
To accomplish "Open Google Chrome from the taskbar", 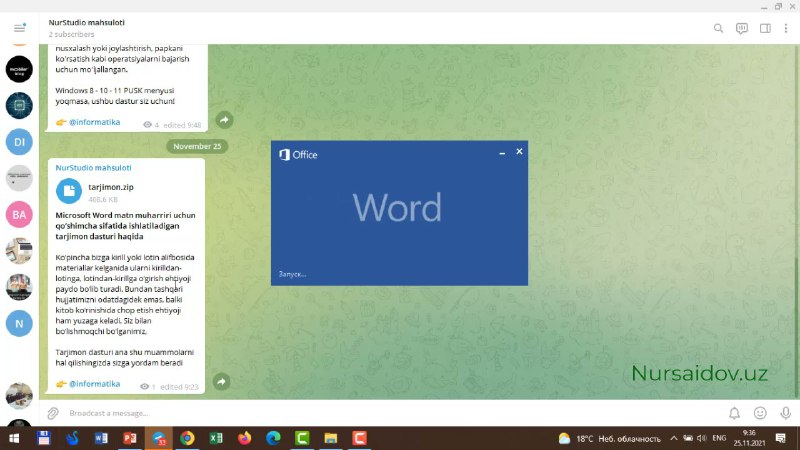I will point(187,438).
